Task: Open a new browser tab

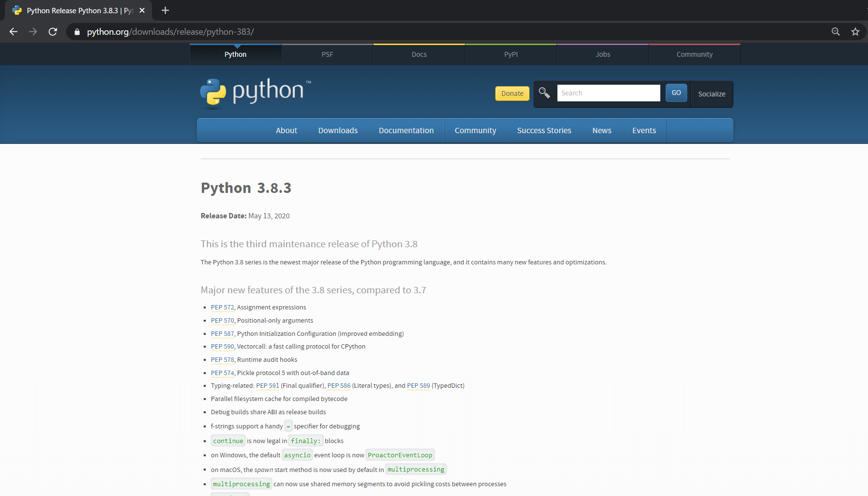Action: tap(165, 10)
